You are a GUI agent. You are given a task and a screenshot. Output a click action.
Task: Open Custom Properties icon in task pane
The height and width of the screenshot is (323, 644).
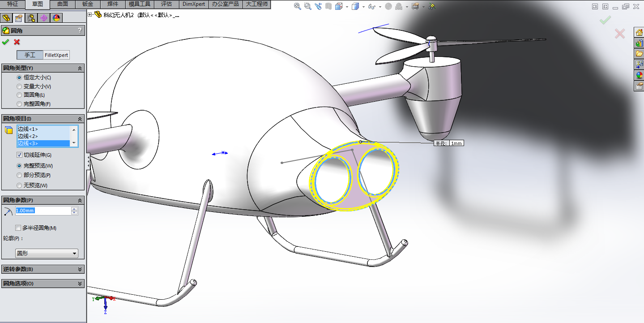(x=639, y=86)
